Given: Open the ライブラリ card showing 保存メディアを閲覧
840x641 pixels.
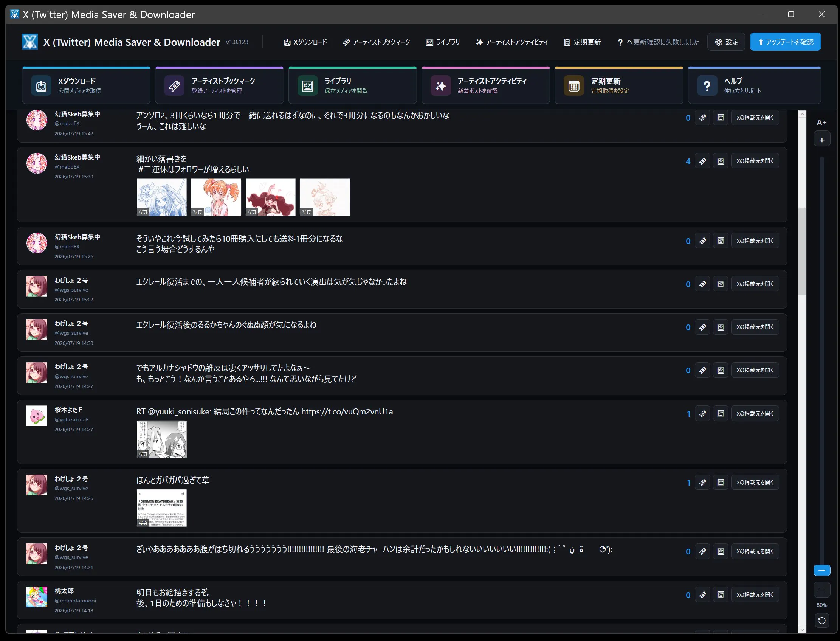Looking at the screenshot, I should click(x=352, y=85).
